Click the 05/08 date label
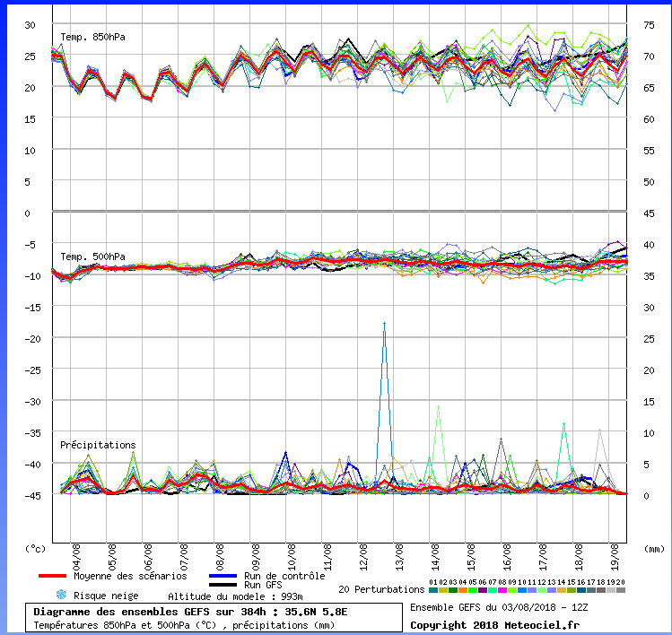This screenshot has height=635, width=672. point(112,558)
